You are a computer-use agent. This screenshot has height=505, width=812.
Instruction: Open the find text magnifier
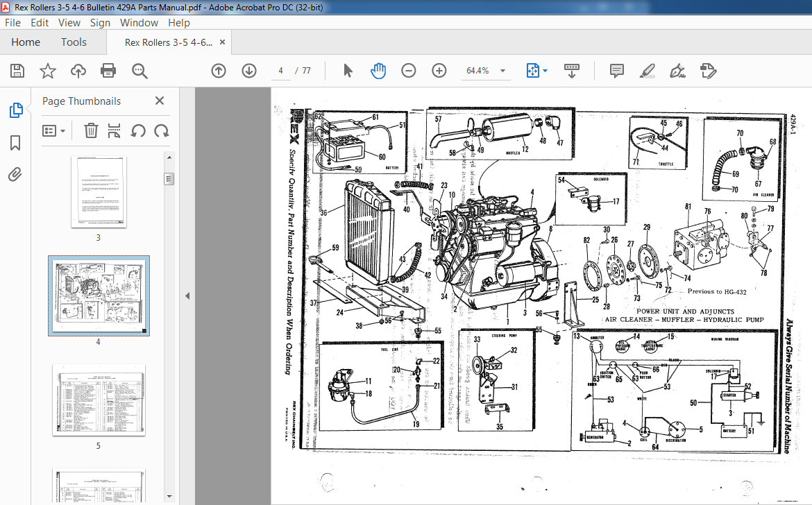tap(139, 70)
